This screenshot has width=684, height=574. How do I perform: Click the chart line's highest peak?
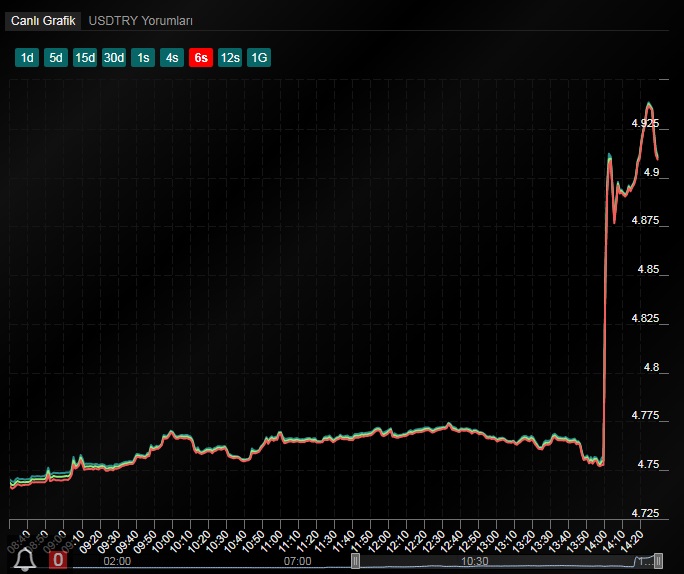[x=649, y=105]
